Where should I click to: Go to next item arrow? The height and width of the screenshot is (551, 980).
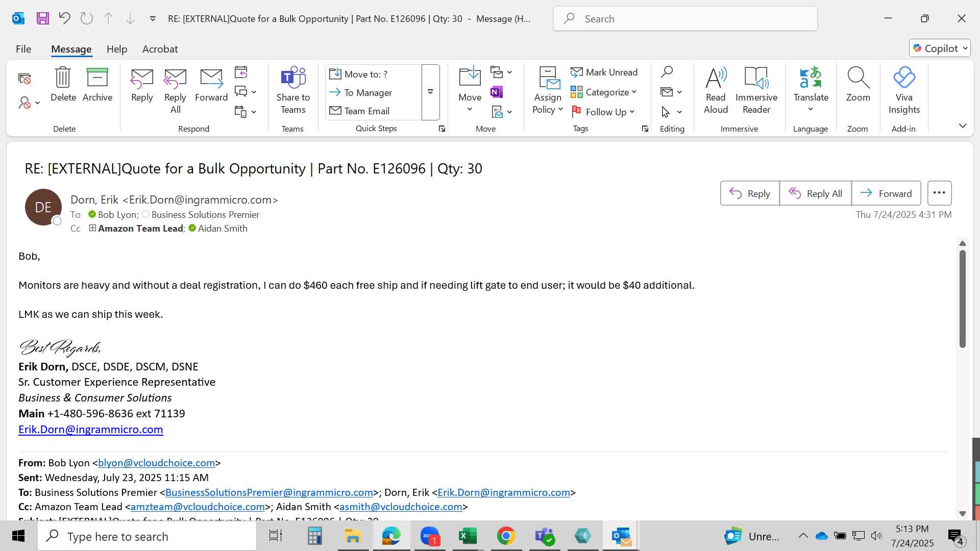click(130, 19)
